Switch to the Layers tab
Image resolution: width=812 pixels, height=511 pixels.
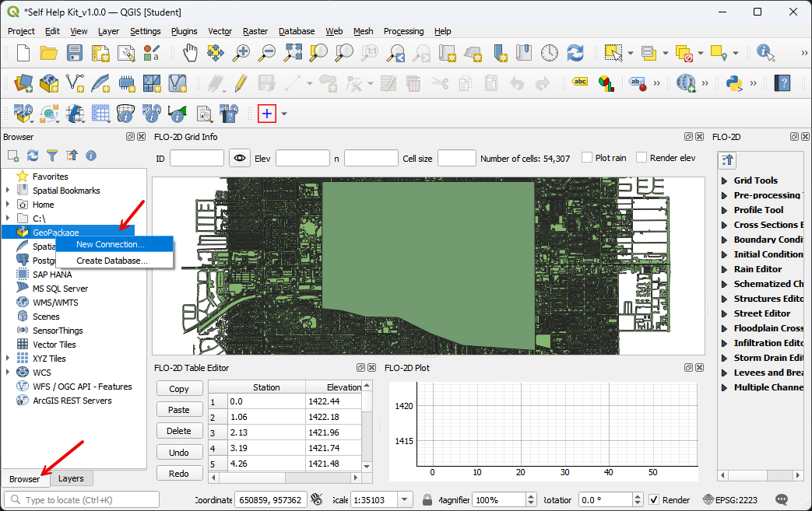tap(71, 478)
